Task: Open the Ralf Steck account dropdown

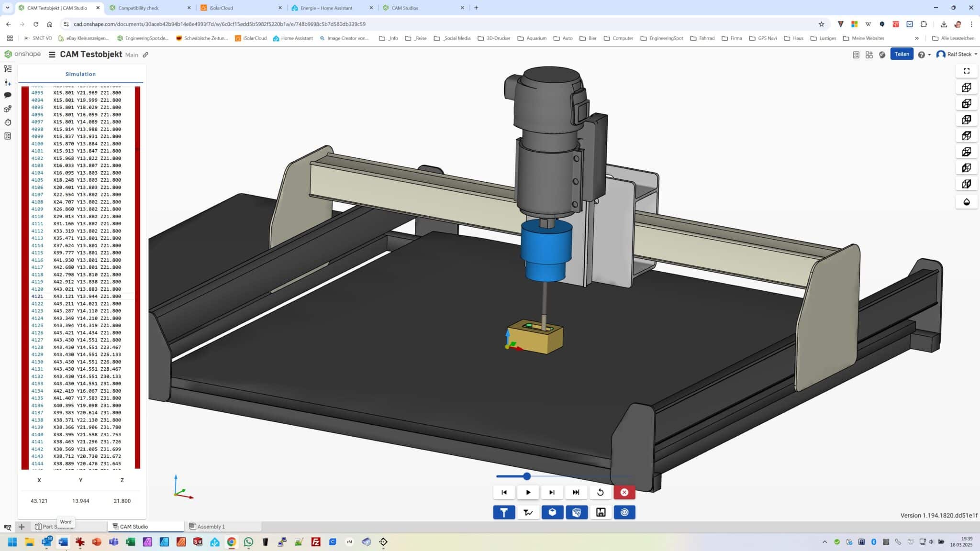Action: [957, 54]
